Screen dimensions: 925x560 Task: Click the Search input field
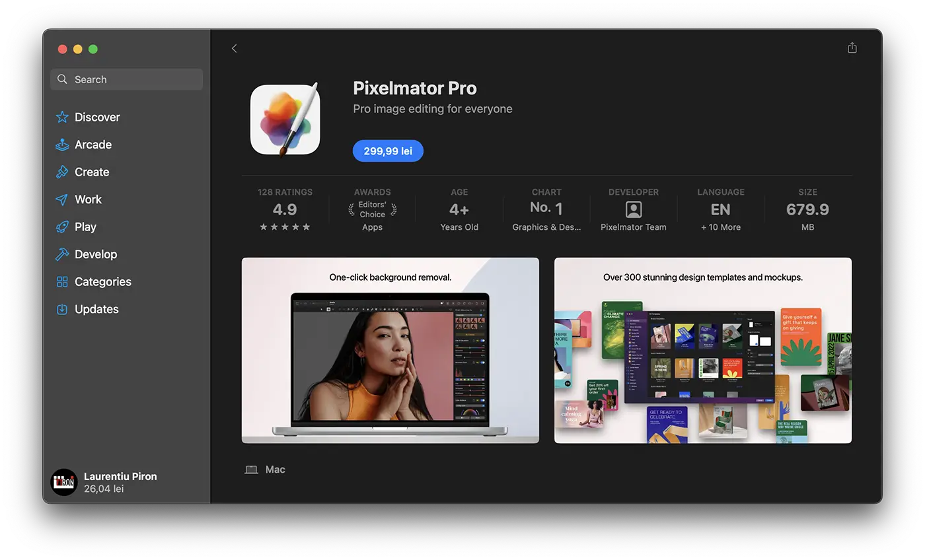[126, 79]
